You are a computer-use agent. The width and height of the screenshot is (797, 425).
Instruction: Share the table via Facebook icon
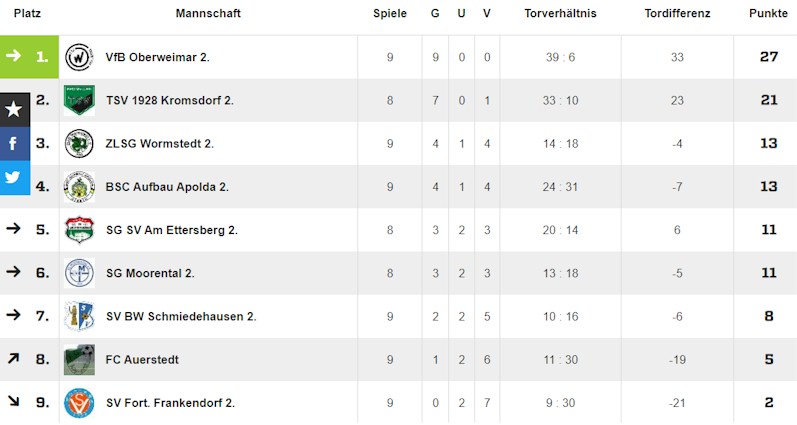point(14,143)
